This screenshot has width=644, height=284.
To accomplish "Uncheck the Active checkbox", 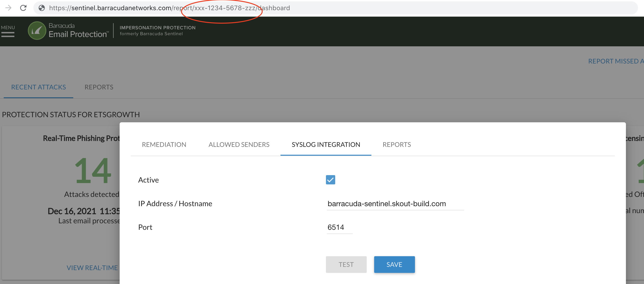I will 330,180.
